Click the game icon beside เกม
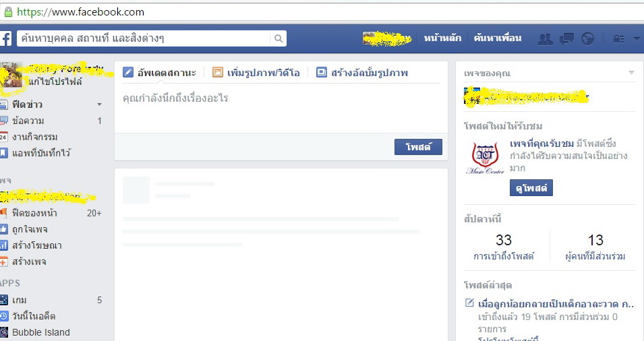The height and width of the screenshot is (341, 644). (3, 300)
